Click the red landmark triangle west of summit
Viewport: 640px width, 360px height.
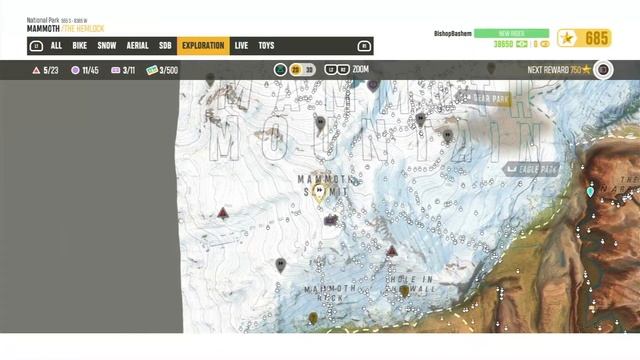(x=222, y=213)
